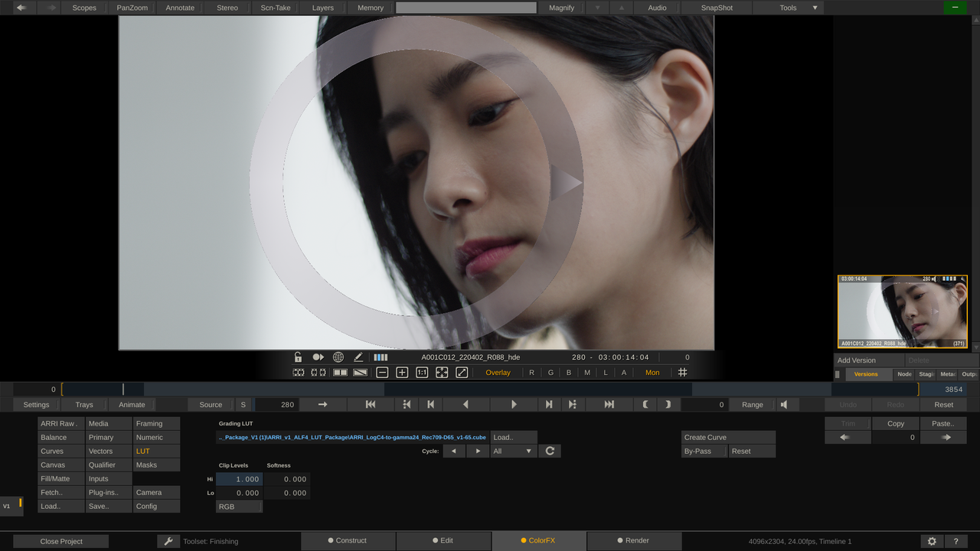Click the speaker mute icon
This screenshot has height=551, width=980.
[x=784, y=405]
